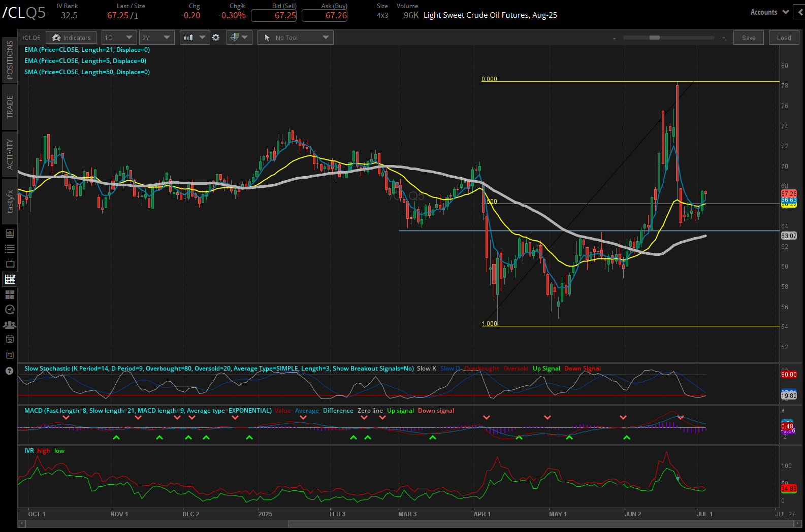The height and width of the screenshot is (532, 805).
Task: Click the MACD study label
Action: click(148, 411)
